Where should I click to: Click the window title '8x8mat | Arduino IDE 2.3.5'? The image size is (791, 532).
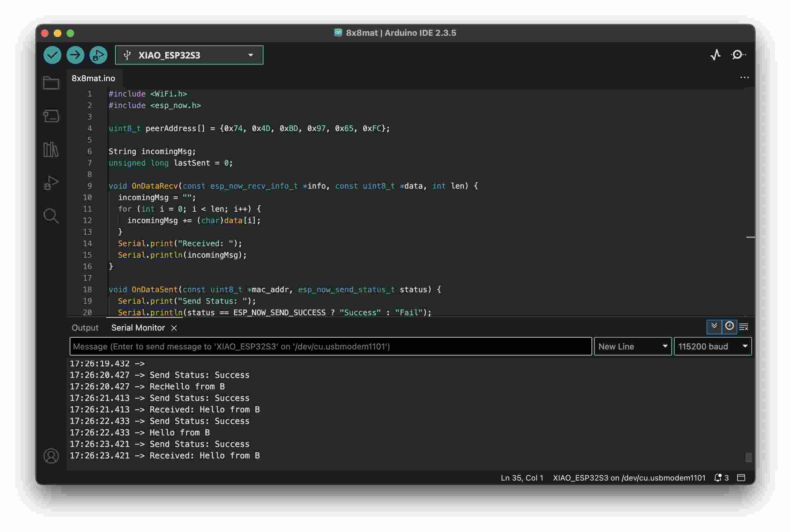coord(401,33)
